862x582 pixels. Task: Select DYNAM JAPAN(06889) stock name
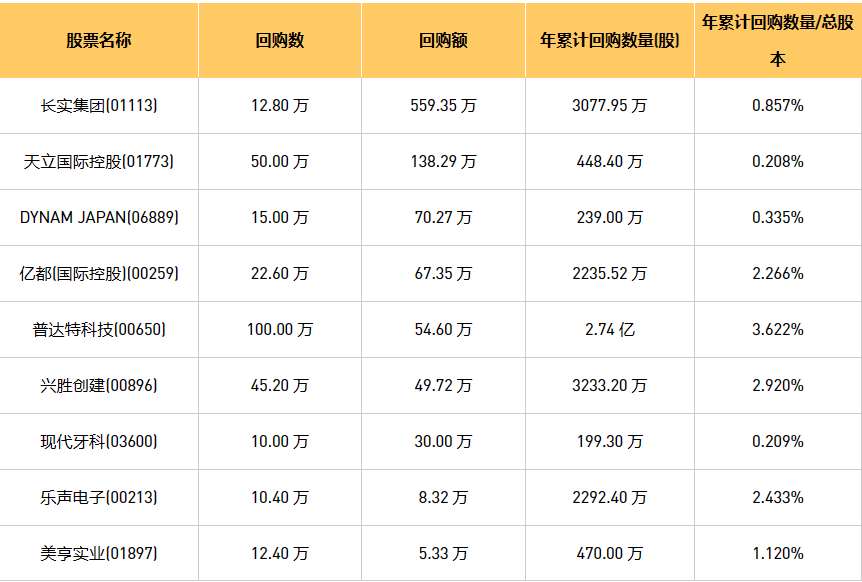point(99,217)
